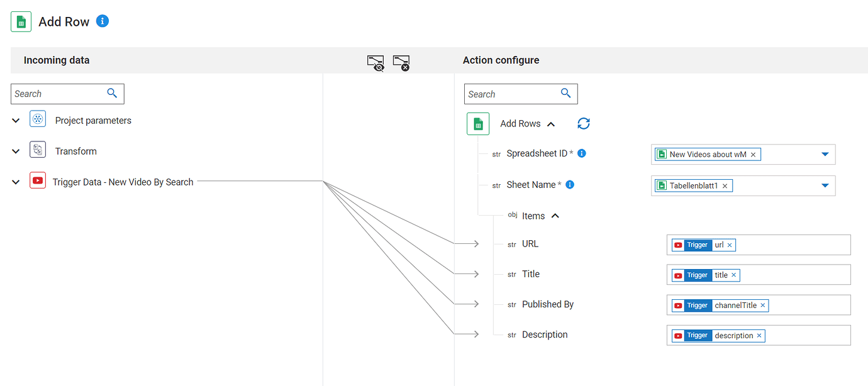Remove the url tag from URL field

point(730,245)
